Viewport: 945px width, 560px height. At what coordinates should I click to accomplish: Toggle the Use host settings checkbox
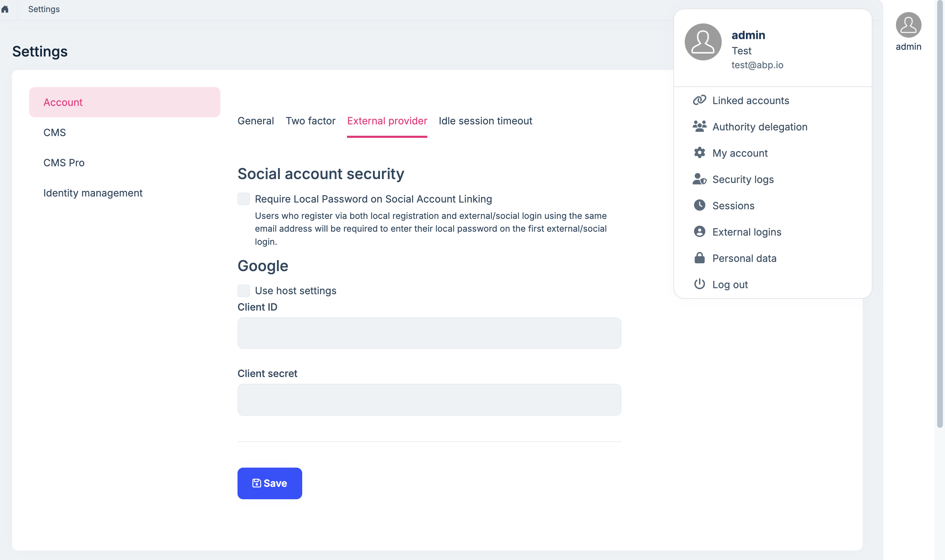pyautogui.click(x=244, y=291)
